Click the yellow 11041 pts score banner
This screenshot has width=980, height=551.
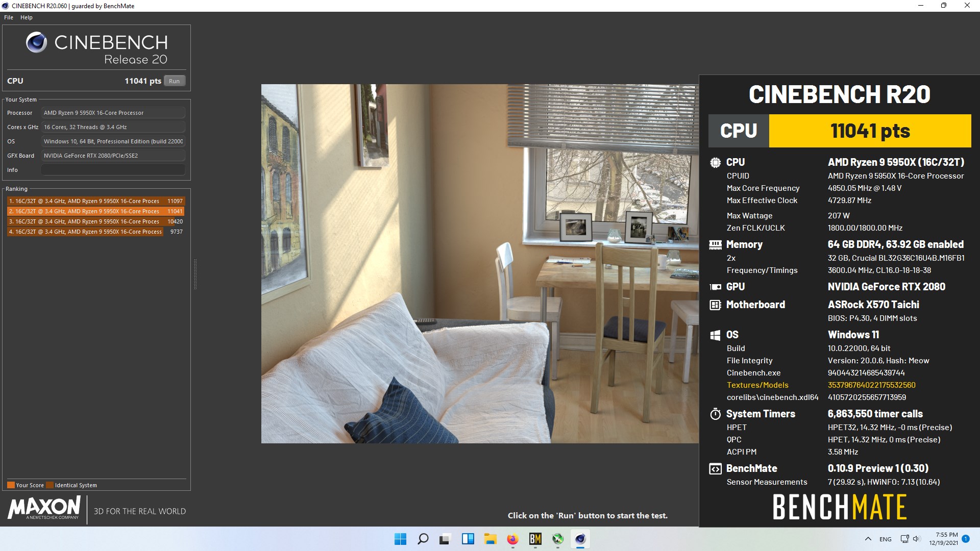870,131
